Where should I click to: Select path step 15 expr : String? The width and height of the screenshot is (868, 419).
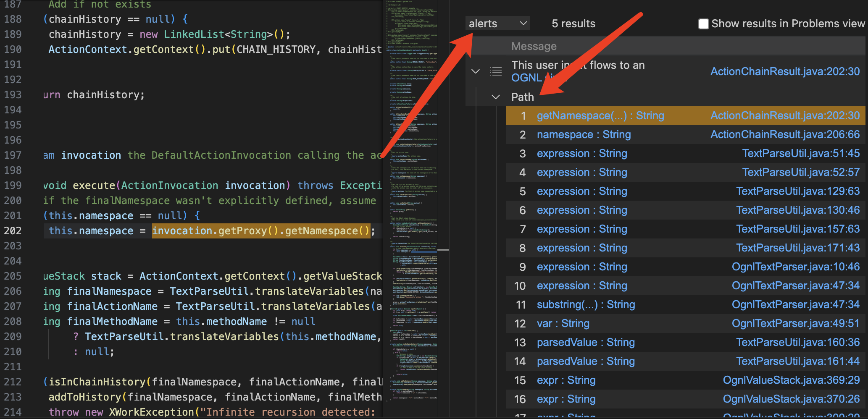click(x=566, y=380)
